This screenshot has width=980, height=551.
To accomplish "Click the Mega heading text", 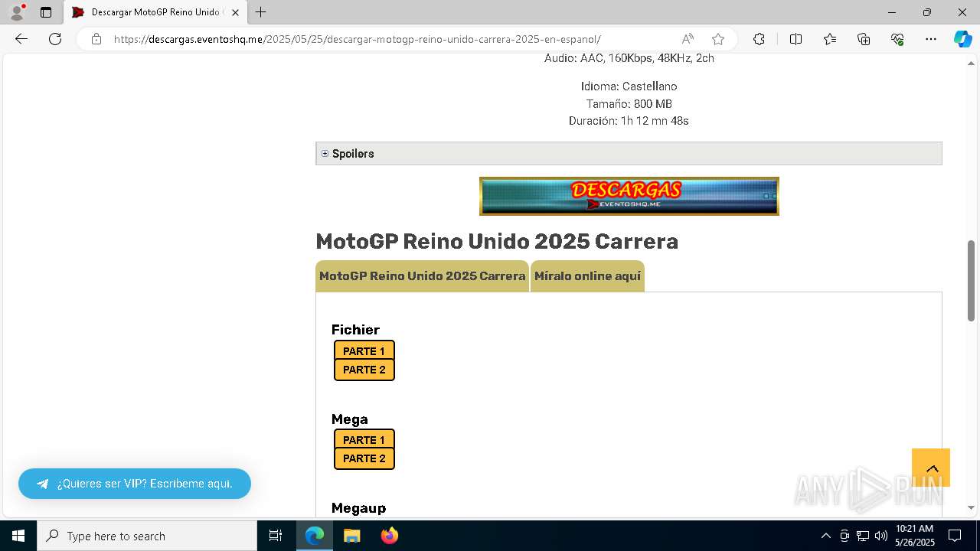I will pyautogui.click(x=350, y=419).
